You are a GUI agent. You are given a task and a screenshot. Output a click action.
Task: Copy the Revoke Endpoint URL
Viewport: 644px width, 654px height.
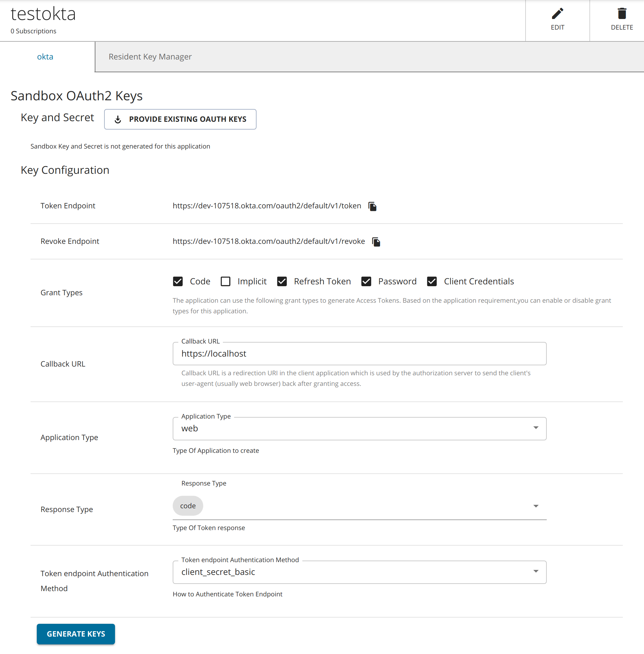pyautogui.click(x=376, y=241)
